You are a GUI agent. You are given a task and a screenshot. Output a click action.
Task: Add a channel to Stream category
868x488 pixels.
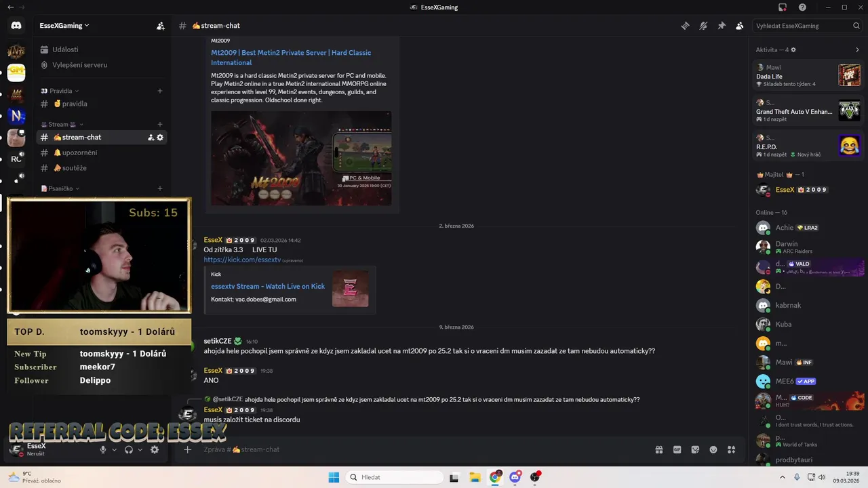(160, 124)
